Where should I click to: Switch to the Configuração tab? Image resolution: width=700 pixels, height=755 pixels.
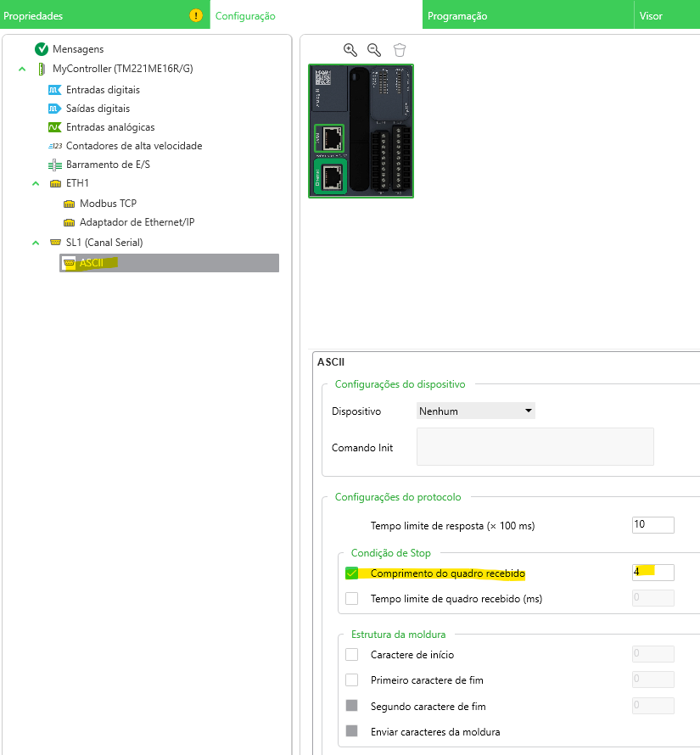[x=316, y=15]
